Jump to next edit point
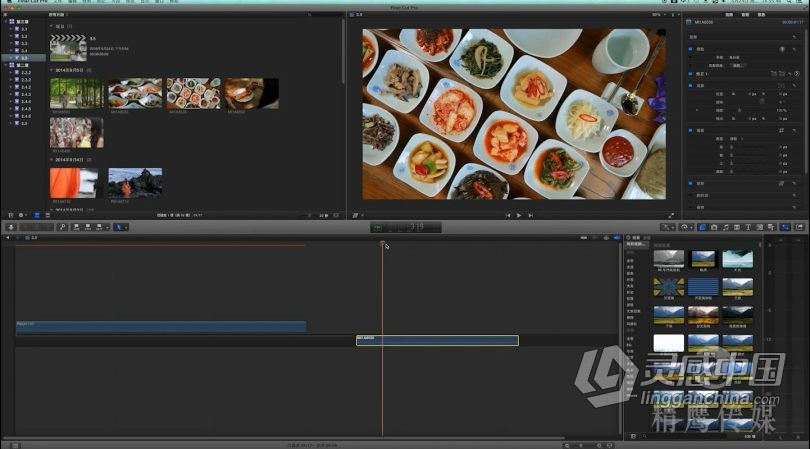Viewport: 810px width, 449px height. click(x=531, y=215)
